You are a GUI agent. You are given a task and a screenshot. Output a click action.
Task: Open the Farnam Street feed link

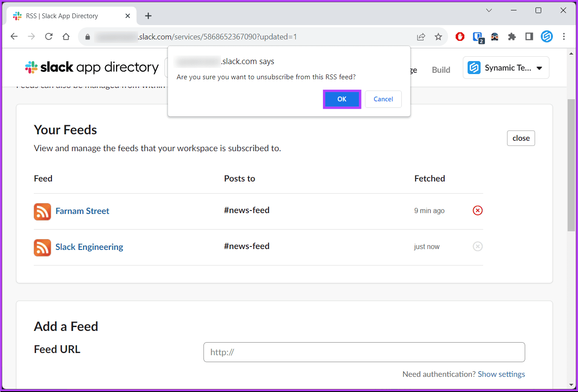(82, 211)
